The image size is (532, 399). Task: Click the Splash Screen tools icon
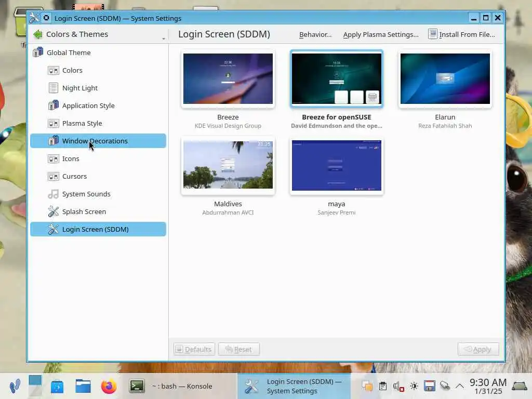54,211
